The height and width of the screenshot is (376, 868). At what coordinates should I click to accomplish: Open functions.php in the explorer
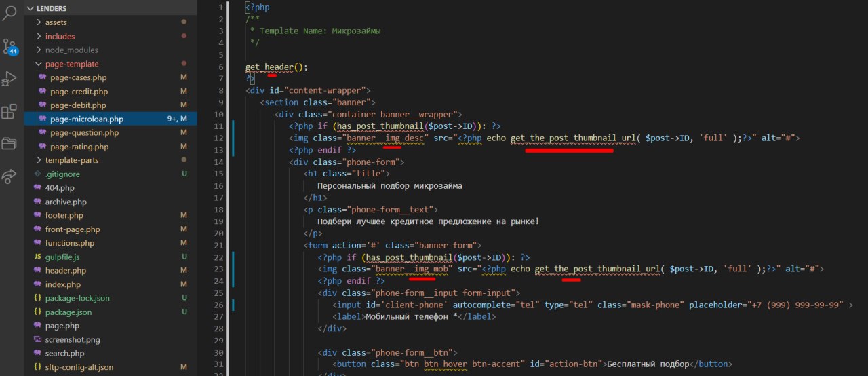pos(111,243)
